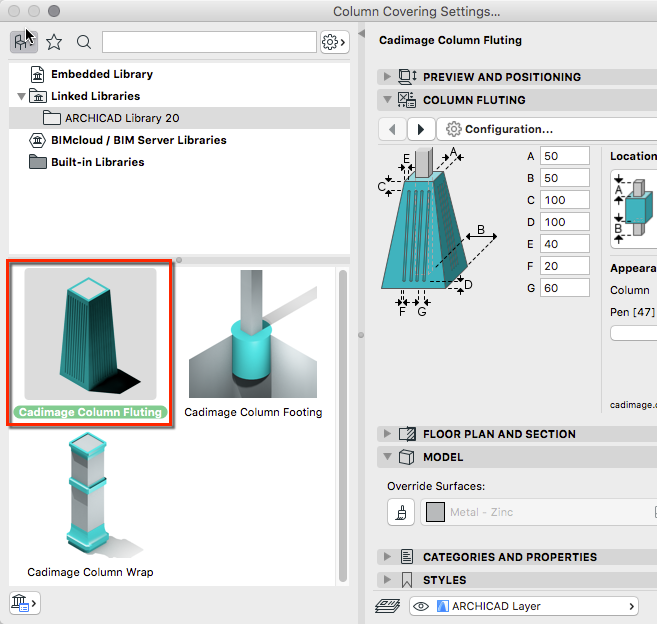Click the BIMcloud server library icon
The width and height of the screenshot is (657, 624).
[37, 140]
